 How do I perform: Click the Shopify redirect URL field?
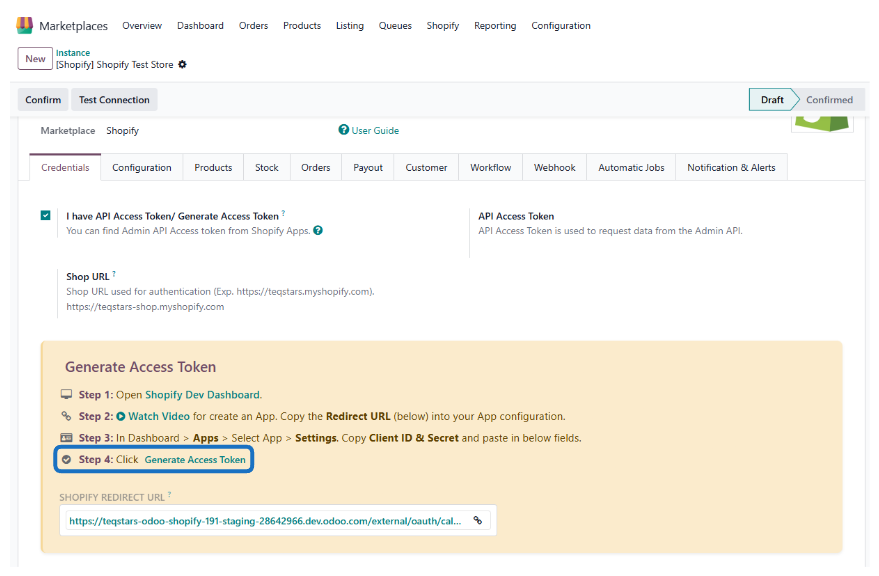[x=278, y=520]
